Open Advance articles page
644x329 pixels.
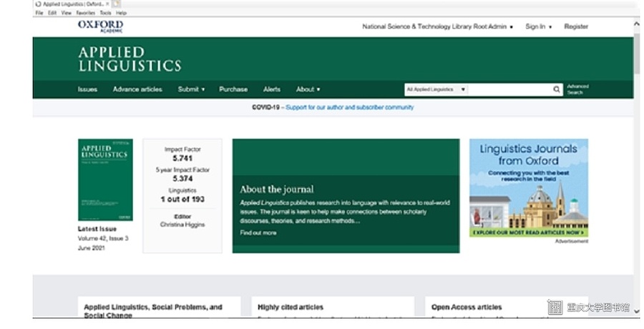tap(137, 89)
